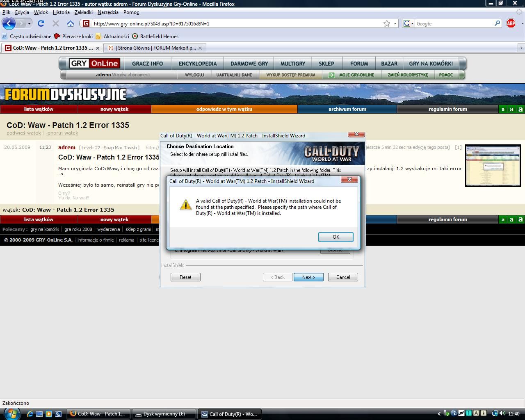
Task: Select the smallest green font size 'a'
Action: (503, 109)
